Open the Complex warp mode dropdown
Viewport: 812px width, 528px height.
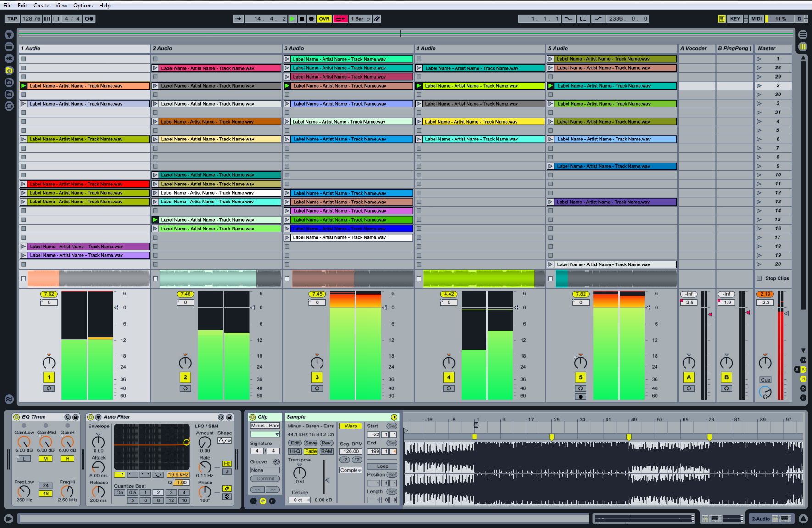[x=350, y=470]
